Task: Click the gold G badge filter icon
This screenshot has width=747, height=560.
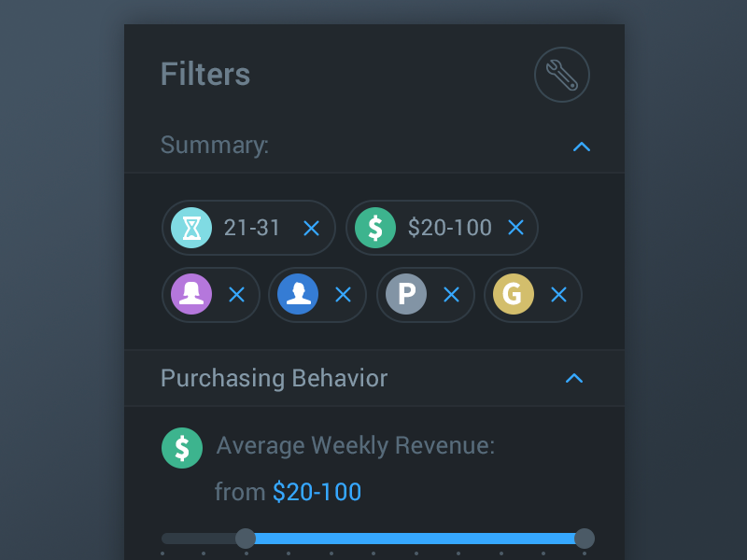Action: coord(514,295)
